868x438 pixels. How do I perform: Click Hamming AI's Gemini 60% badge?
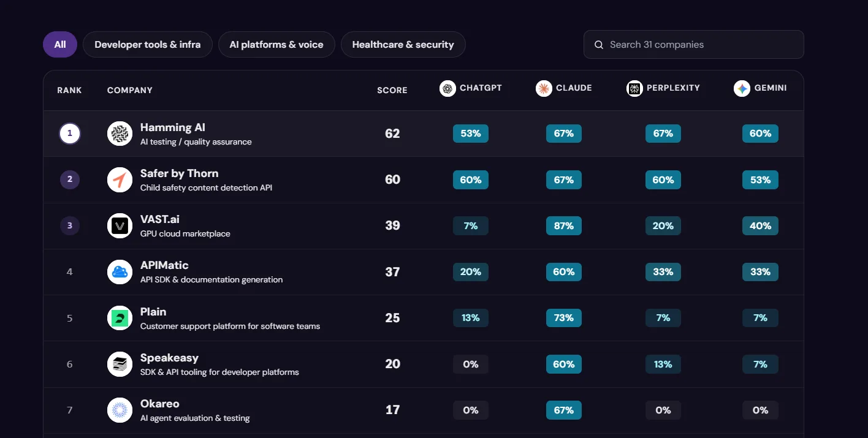coord(760,134)
